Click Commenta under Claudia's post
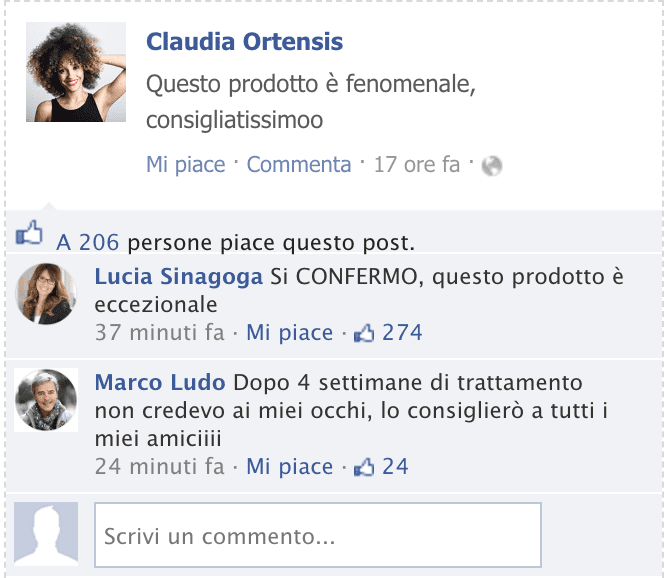The width and height of the screenshot is (668, 578). click(x=299, y=164)
